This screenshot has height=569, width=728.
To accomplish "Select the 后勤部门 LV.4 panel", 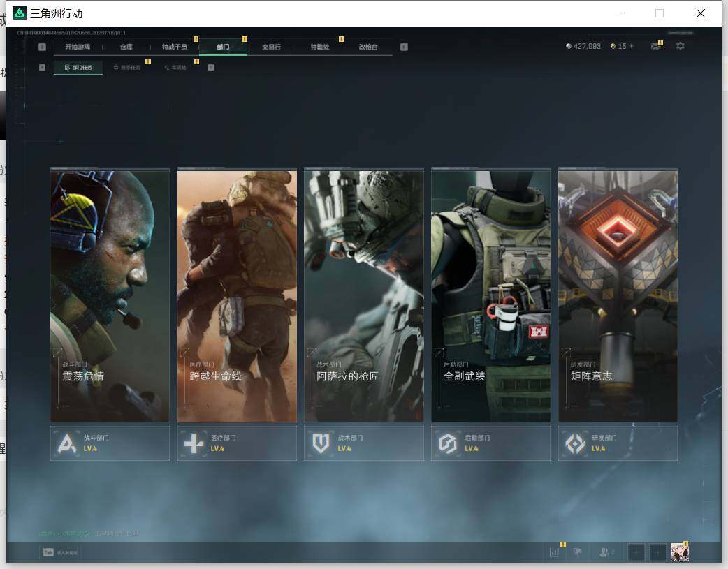I will pyautogui.click(x=490, y=443).
